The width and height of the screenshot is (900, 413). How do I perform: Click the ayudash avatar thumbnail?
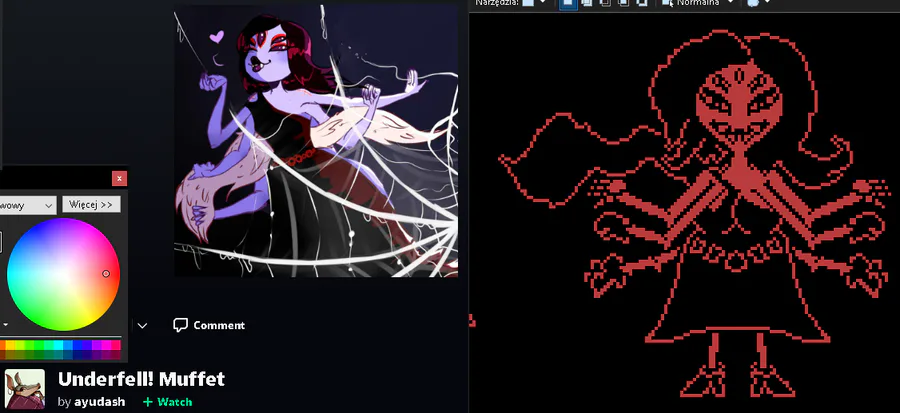click(25, 389)
